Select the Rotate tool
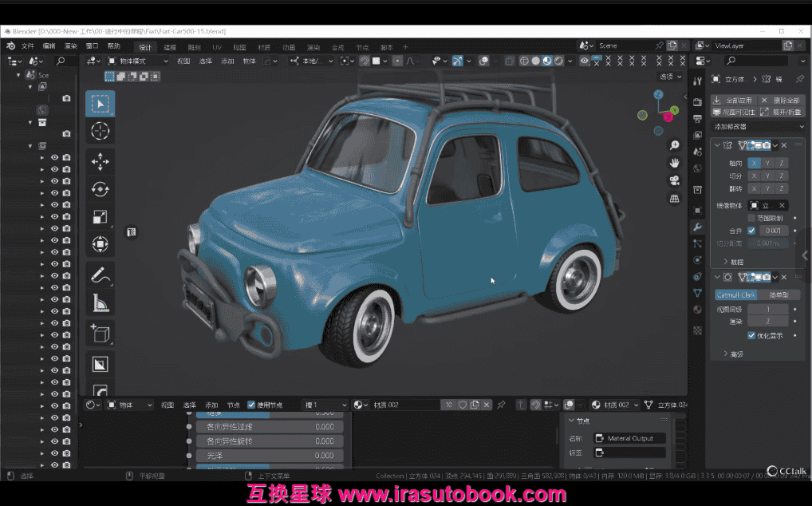812x506 pixels. pyautogui.click(x=101, y=189)
